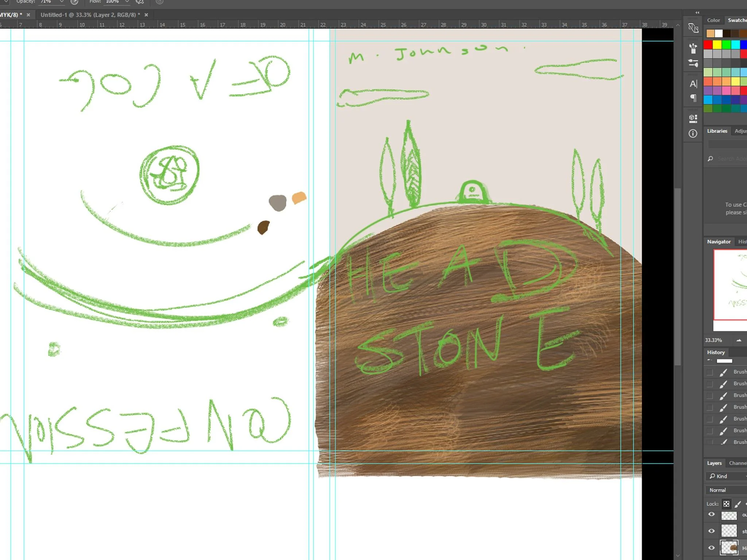Open the Character panel icon
Screen dimensions: 747x560
pos(693,84)
